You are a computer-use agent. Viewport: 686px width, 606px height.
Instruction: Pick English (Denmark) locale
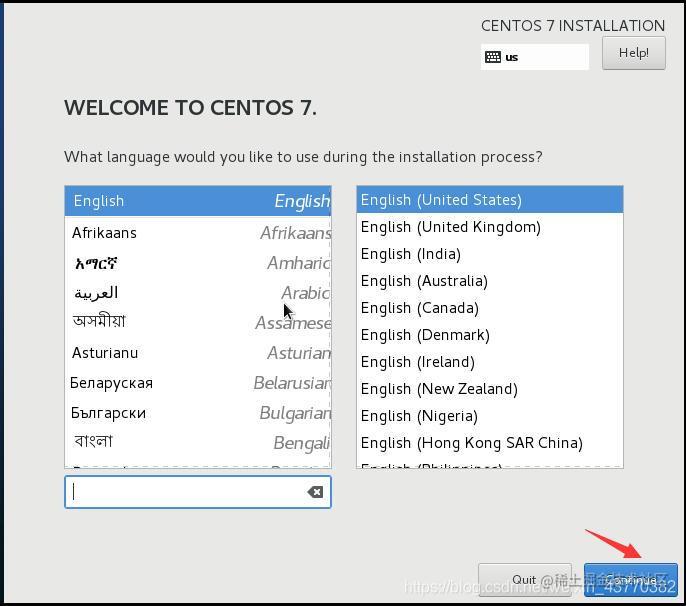[490, 335]
